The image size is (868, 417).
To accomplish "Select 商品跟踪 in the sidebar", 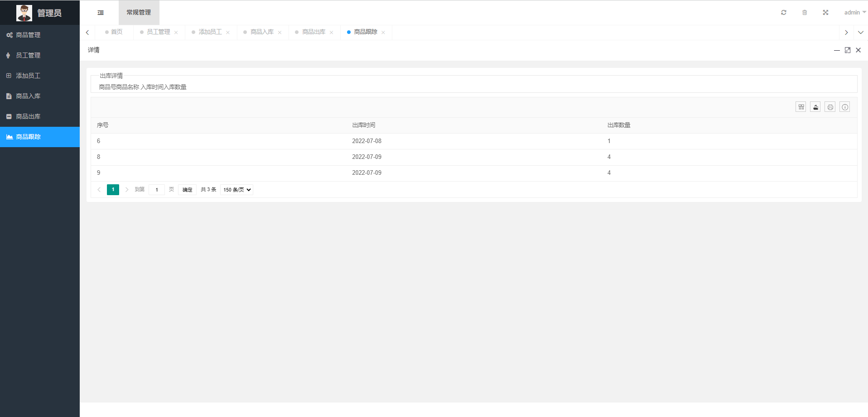I will [x=40, y=137].
